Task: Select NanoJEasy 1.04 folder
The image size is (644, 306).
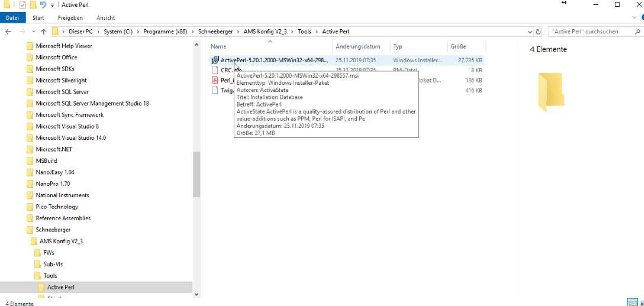Action: coord(55,172)
